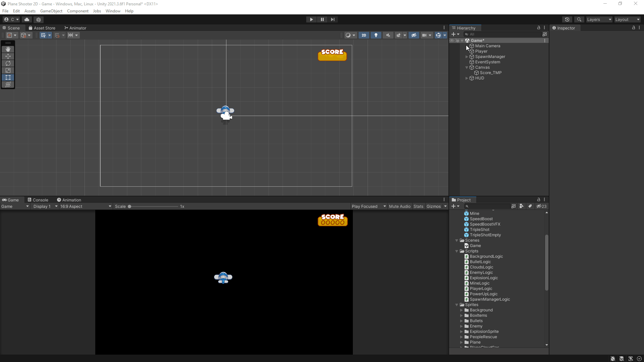The width and height of the screenshot is (644, 362).
Task: Click auto-generate lighting status icon
Action: click(x=631, y=359)
